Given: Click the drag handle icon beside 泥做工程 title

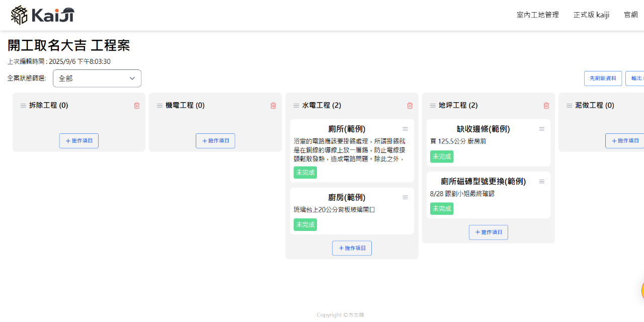Looking at the screenshot, I should point(569,105).
